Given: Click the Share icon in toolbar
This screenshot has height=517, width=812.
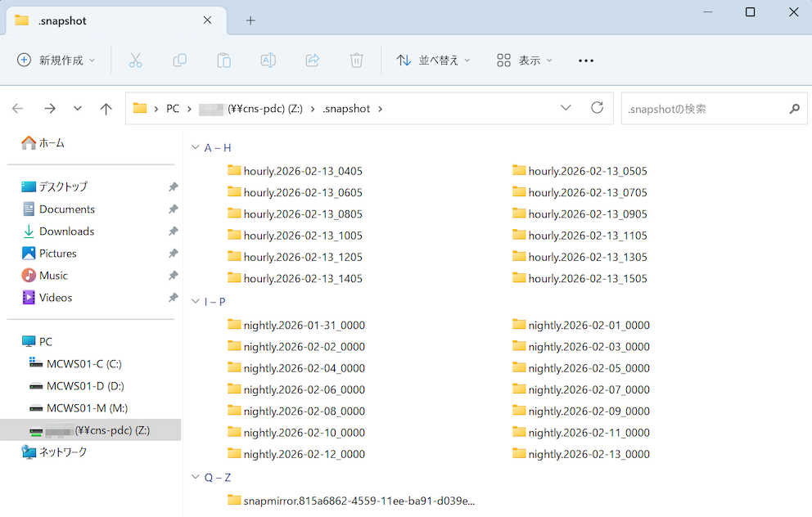Looking at the screenshot, I should 312,61.
